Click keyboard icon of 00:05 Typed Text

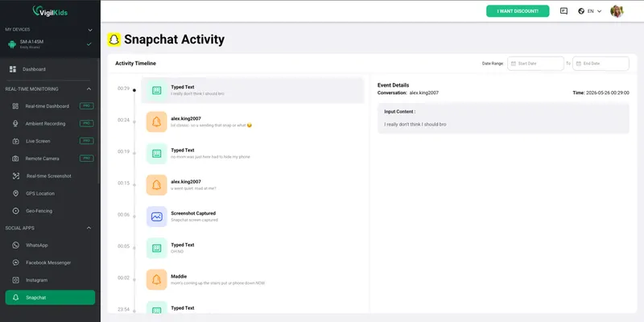coord(156,248)
